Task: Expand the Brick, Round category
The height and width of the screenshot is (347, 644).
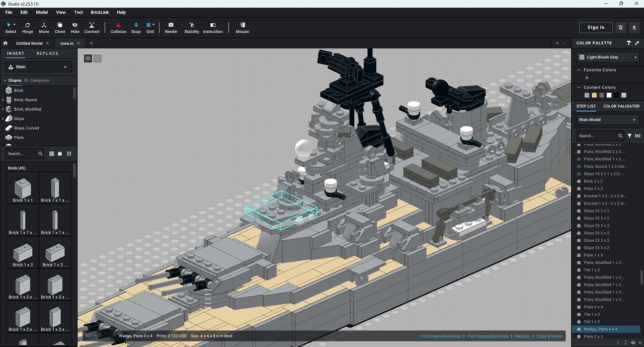Action: tap(4, 100)
